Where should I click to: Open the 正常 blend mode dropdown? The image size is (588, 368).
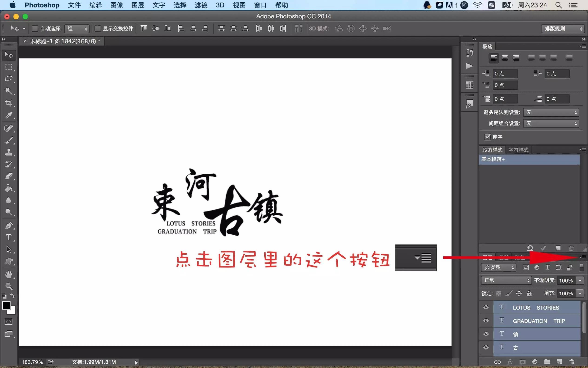tap(506, 280)
